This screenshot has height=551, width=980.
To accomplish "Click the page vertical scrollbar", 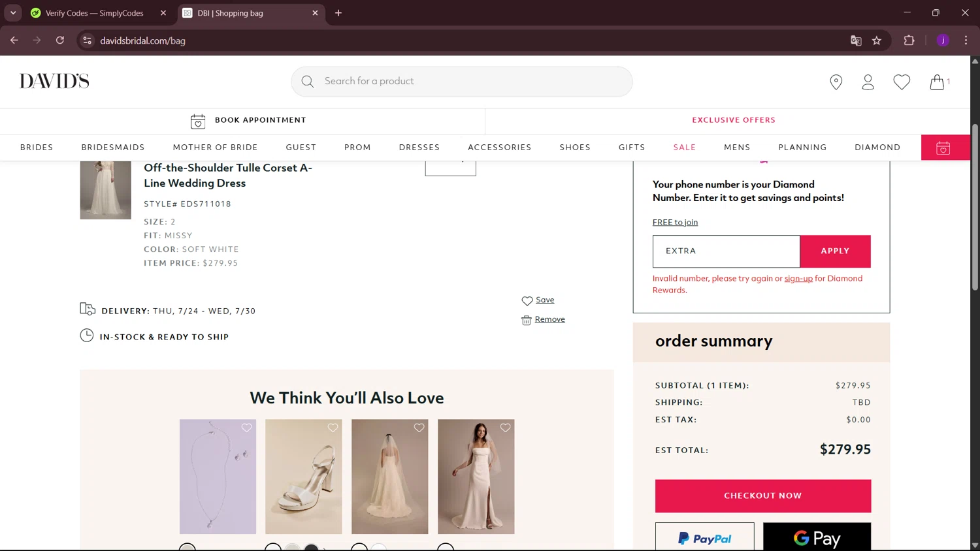I will 975,206.
